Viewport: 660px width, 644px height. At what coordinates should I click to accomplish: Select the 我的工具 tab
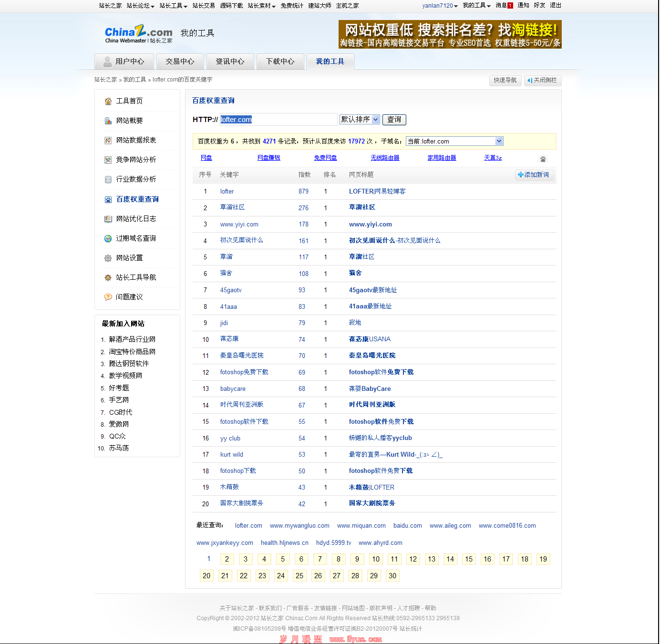330,61
